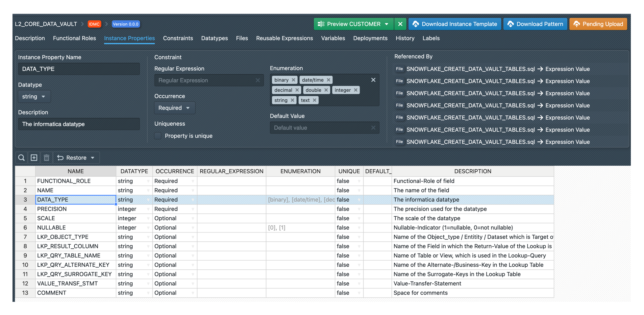Open the Reusable Expressions tab
This screenshot has width=644, height=315.
(284, 38)
